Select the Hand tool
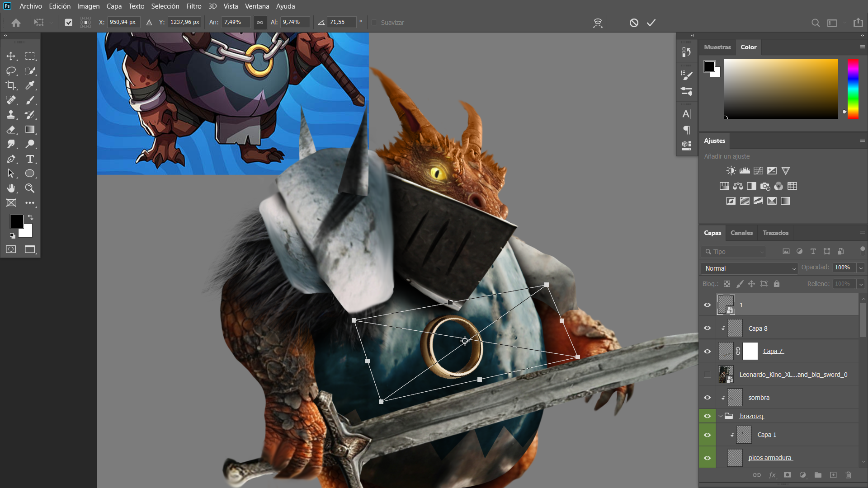868x488 pixels. (x=11, y=188)
